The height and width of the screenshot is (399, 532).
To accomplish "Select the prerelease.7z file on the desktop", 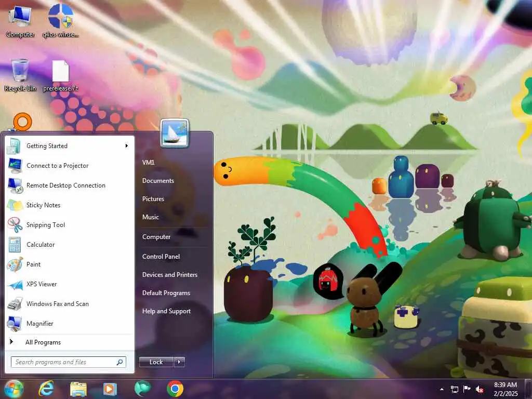I will point(61,76).
